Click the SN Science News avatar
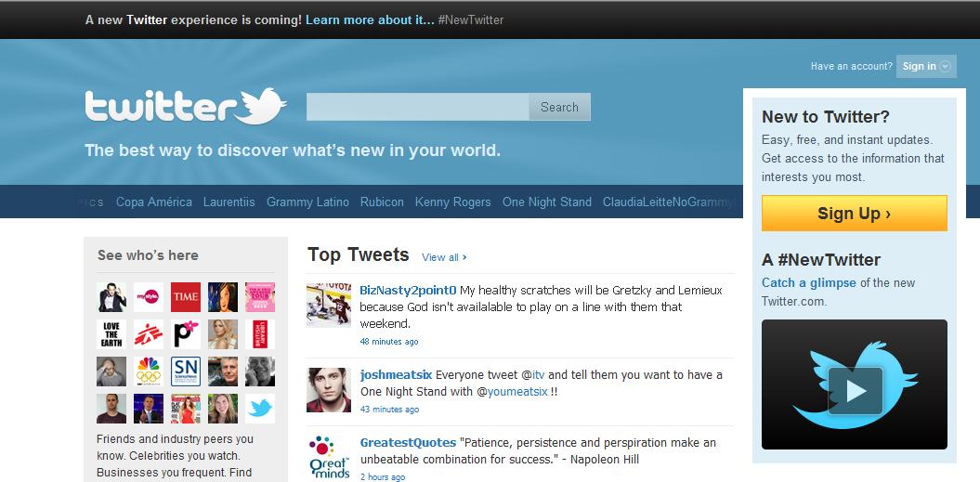The height and width of the screenshot is (482, 980). [x=186, y=371]
